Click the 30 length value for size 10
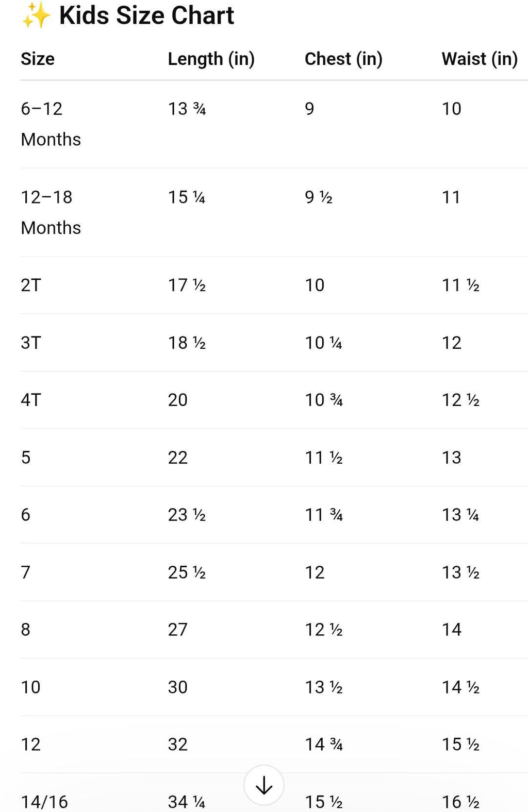 [178, 687]
